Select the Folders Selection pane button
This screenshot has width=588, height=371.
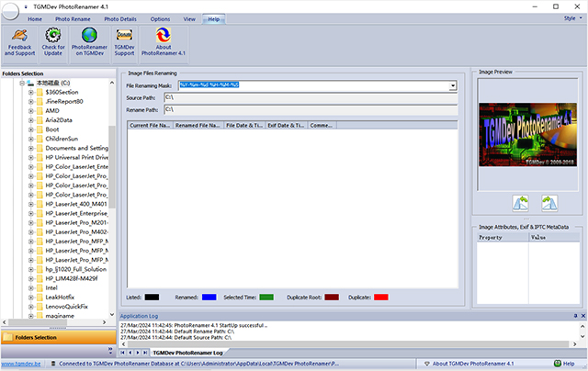pos(59,337)
